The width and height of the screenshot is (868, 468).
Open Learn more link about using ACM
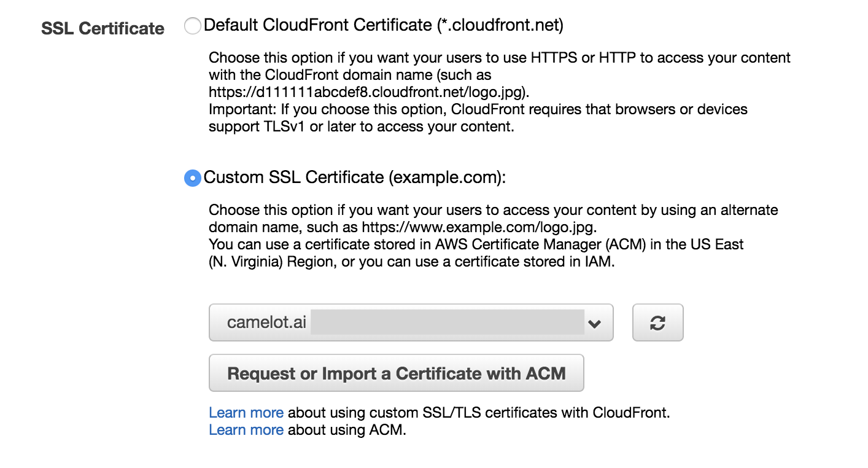246,430
